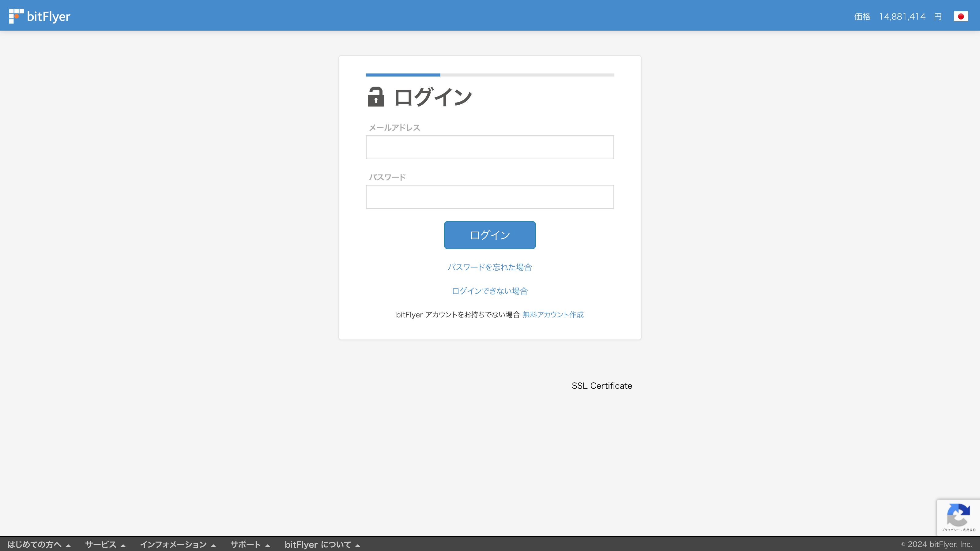This screenshot has width=980, height=551.
Task: Click the reCAPTCHA badge icon
Action: pyautogui.click(x=958, y=515)
